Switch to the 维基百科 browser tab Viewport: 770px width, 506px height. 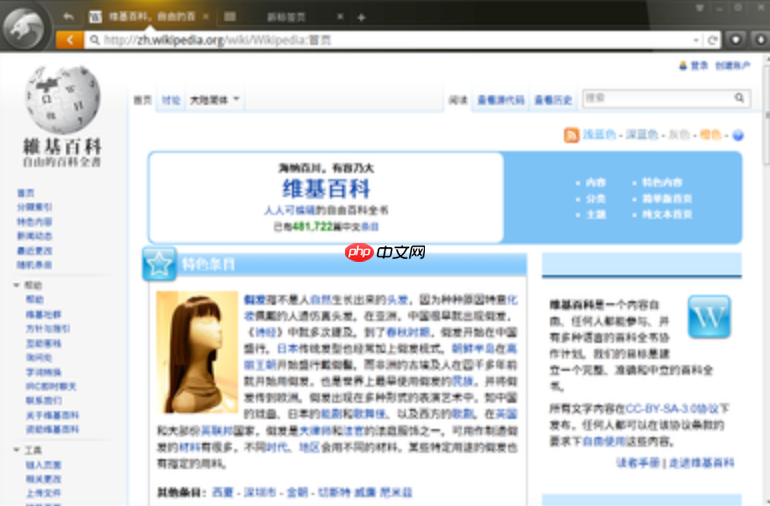(x=151, y=17)
